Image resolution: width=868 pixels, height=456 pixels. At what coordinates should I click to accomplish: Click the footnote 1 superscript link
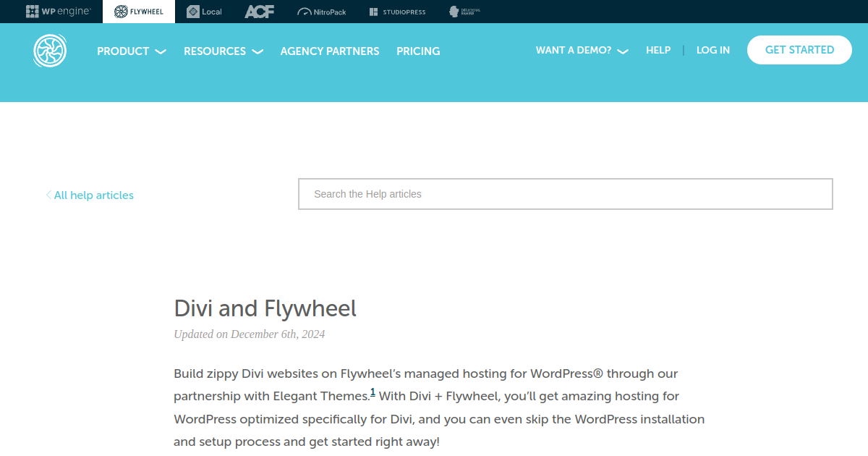(x=373, y=392)
